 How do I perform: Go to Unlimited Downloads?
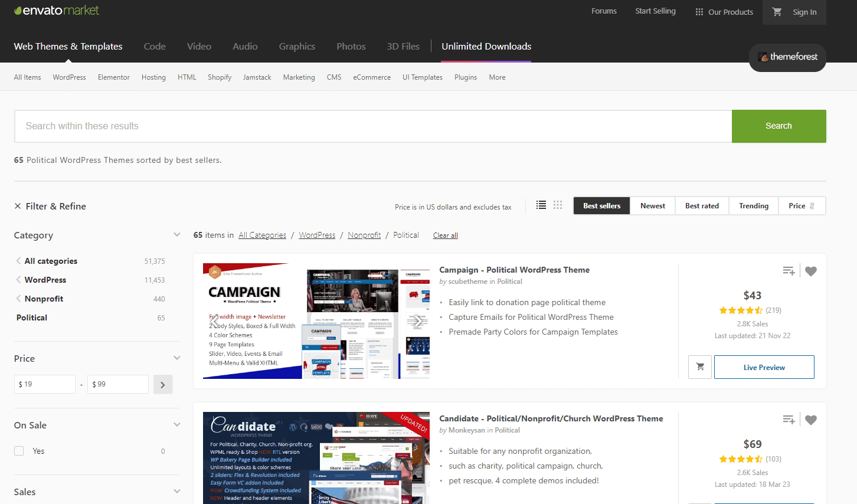(x=486, y=47)
